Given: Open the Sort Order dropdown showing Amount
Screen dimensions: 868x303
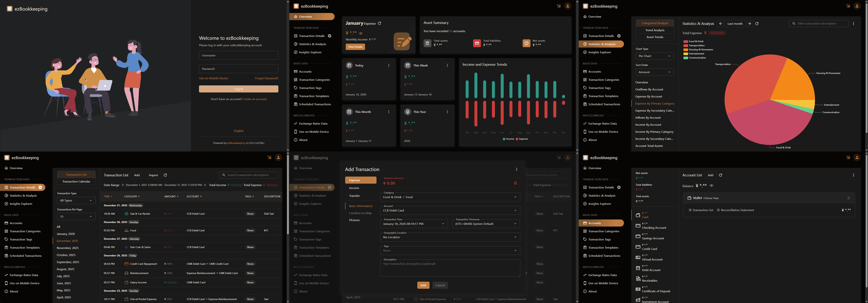Looking at the screenshot, I should 655,72.
